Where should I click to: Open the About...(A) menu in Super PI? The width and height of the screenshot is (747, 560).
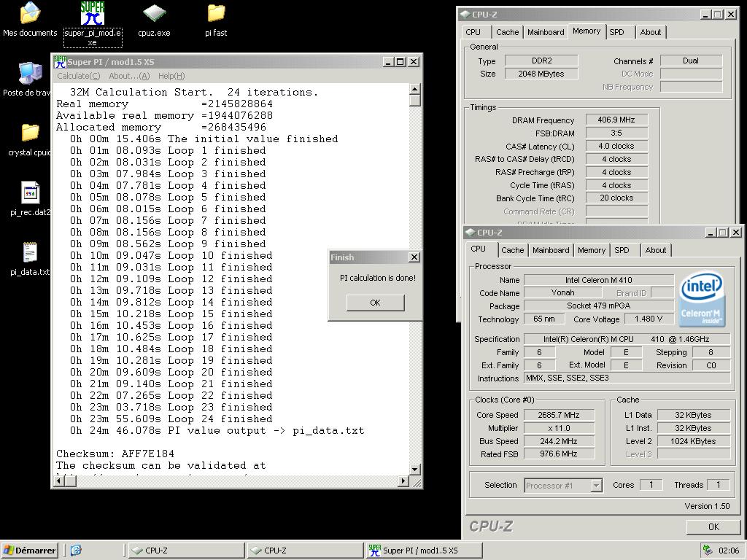pyautogui.click(x=129, y=76)
